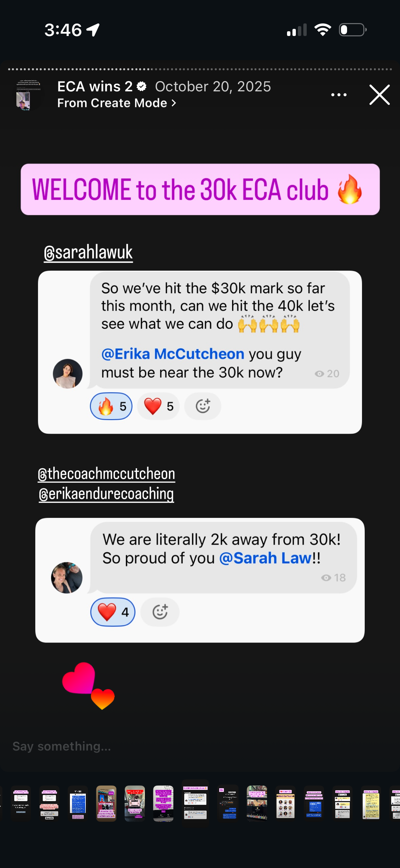Tap the @Sarah Law mention in message
400x868 pixels.
tap(265, 558)
